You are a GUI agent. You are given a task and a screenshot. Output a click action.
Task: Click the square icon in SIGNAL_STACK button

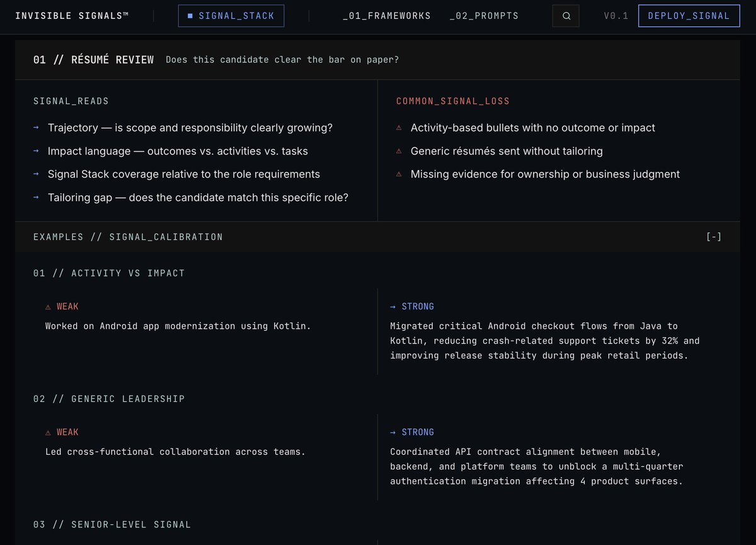[191, 16]
